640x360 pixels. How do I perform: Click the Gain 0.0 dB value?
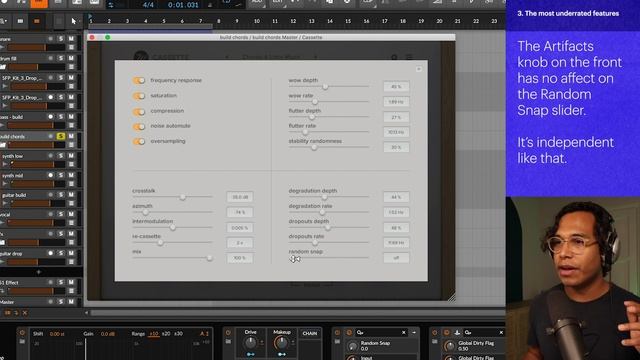107,334
